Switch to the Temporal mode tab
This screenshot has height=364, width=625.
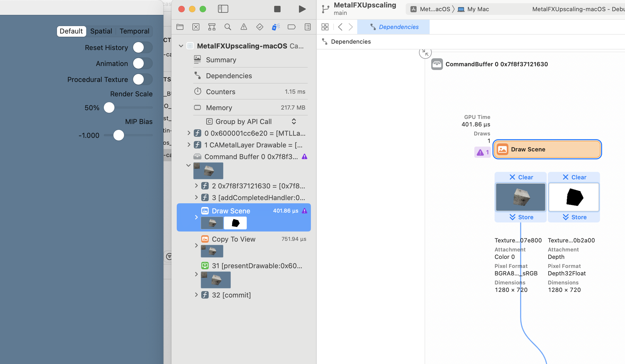134,31
